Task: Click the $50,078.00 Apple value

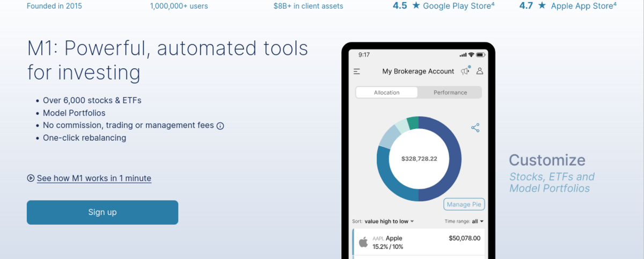Action: tap(464, 238)
